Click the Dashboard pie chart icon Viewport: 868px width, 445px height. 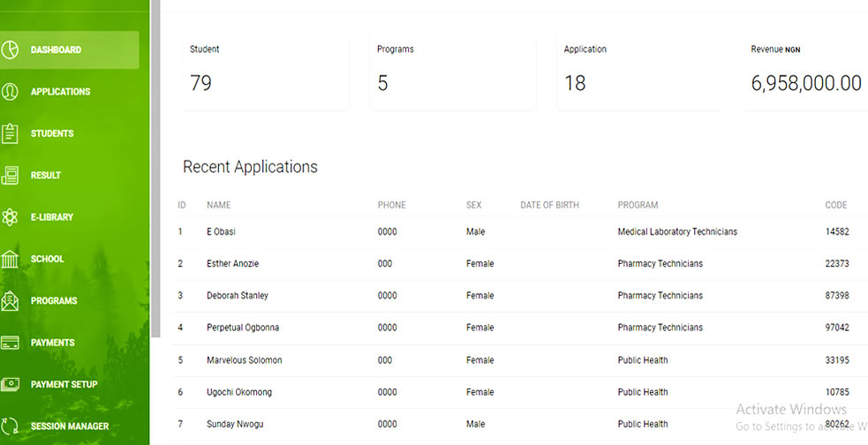point(10,49)
